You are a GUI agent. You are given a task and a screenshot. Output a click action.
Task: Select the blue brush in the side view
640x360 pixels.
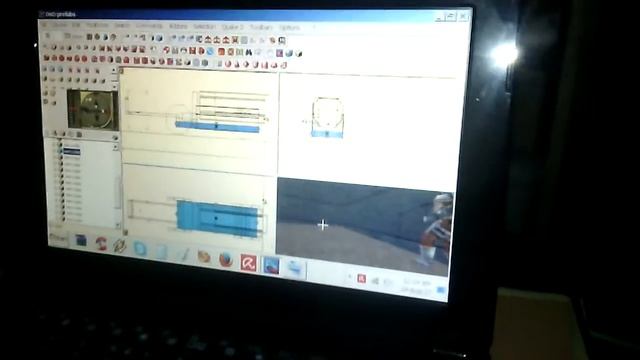click(327, 133)
